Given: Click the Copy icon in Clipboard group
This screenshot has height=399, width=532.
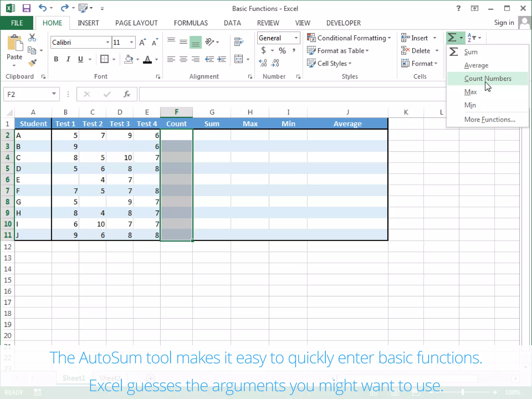Looking at the screenshot, I should [32, 50].
